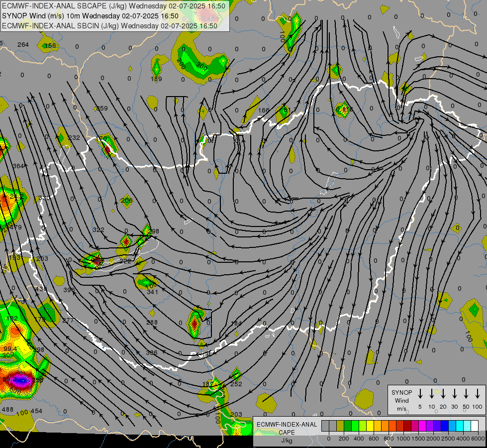Click the 288 value on the map
The height and width of the screenshot is (448, 487).
(152, 323)
